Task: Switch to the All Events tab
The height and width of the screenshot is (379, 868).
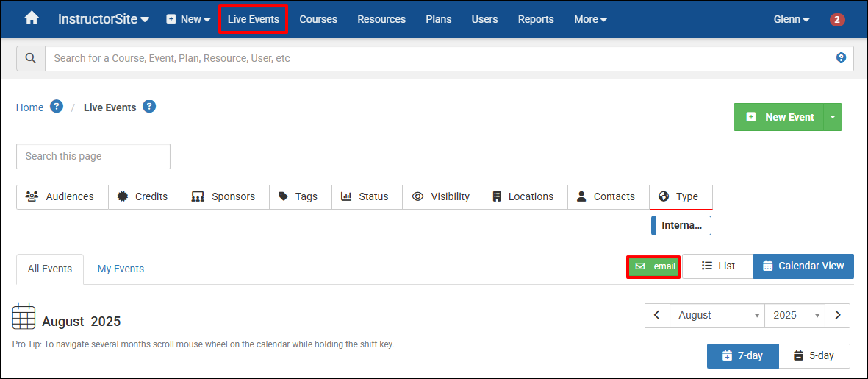Action: point(50,269)
